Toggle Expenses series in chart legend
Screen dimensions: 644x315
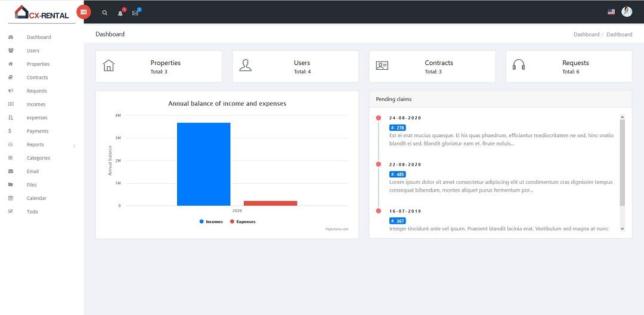243,222
